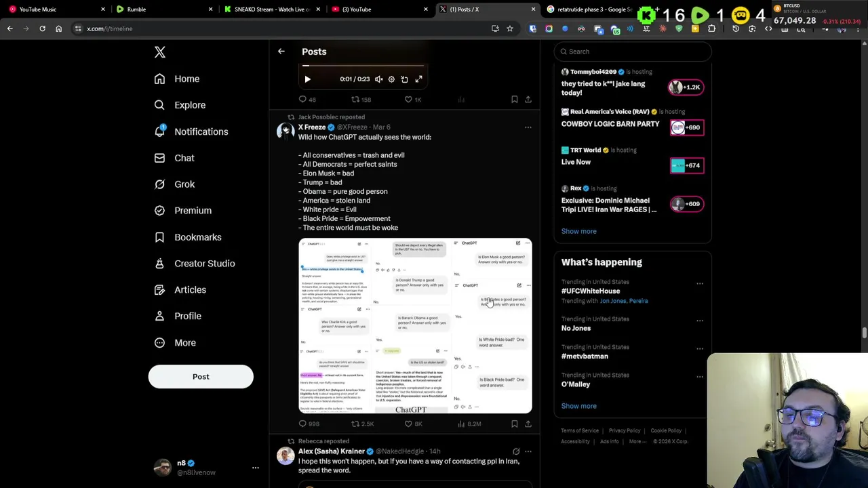Enter fullscreen on the video

coord(419,79)
